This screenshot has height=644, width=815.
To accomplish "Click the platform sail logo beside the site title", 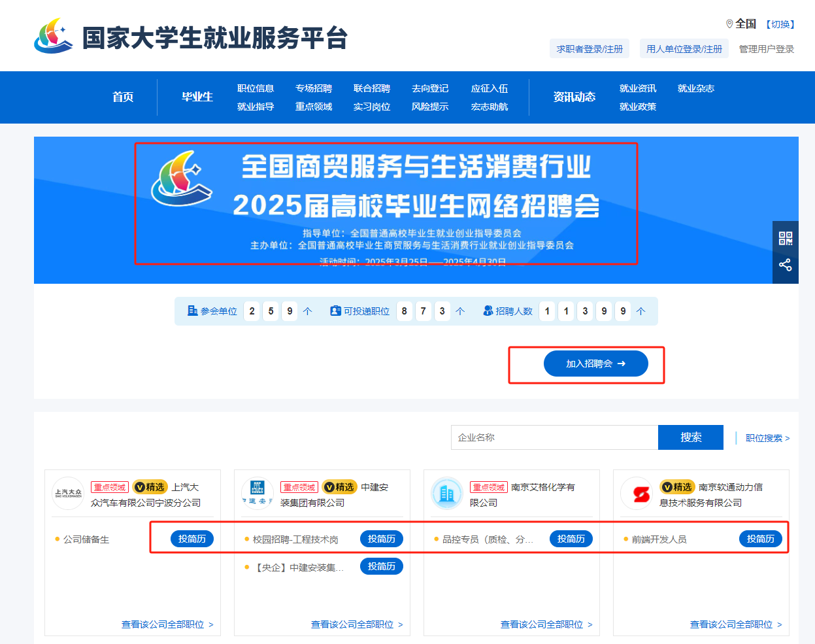I will pyautogui.click(x=54, y=36).
